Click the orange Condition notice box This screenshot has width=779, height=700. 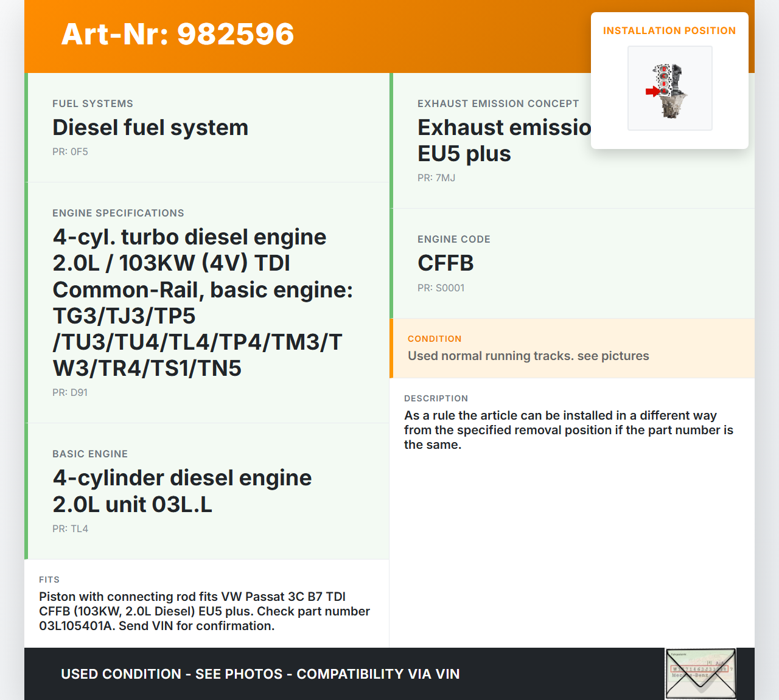tap(572, 348)
